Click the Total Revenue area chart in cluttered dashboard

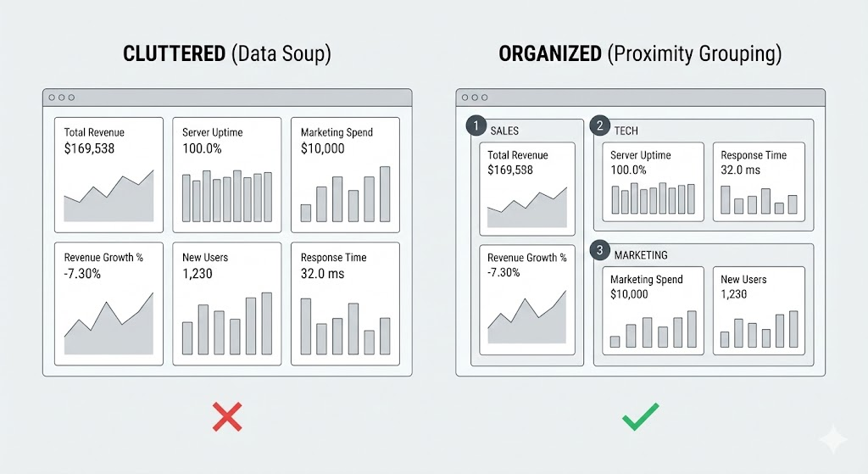108,197
